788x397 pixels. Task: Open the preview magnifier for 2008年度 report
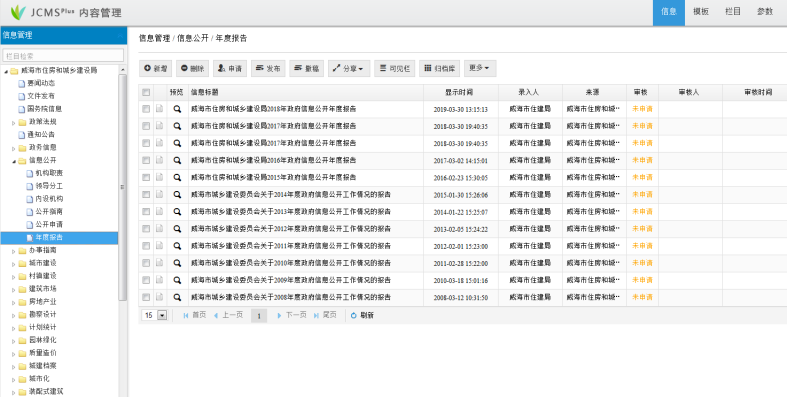click(x=177, y=297)
